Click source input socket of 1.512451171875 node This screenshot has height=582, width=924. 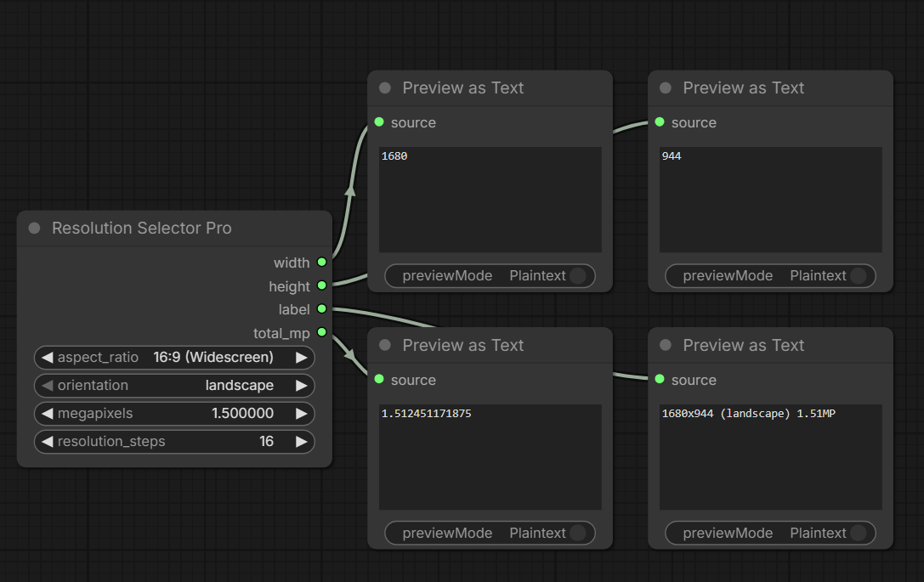pos(379,379)
